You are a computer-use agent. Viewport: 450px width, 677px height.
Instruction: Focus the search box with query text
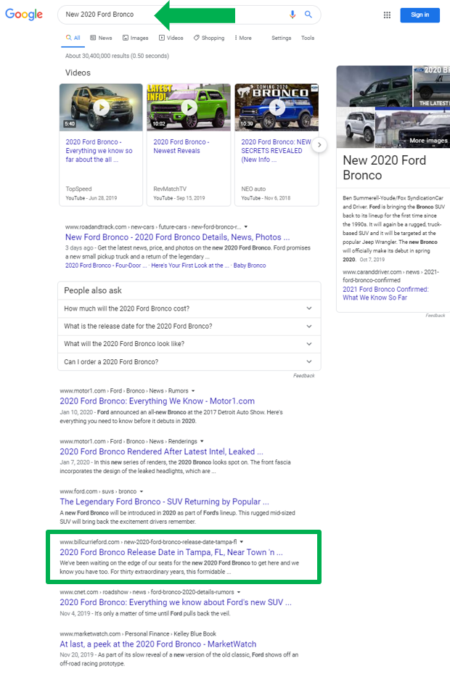[189, 15]
